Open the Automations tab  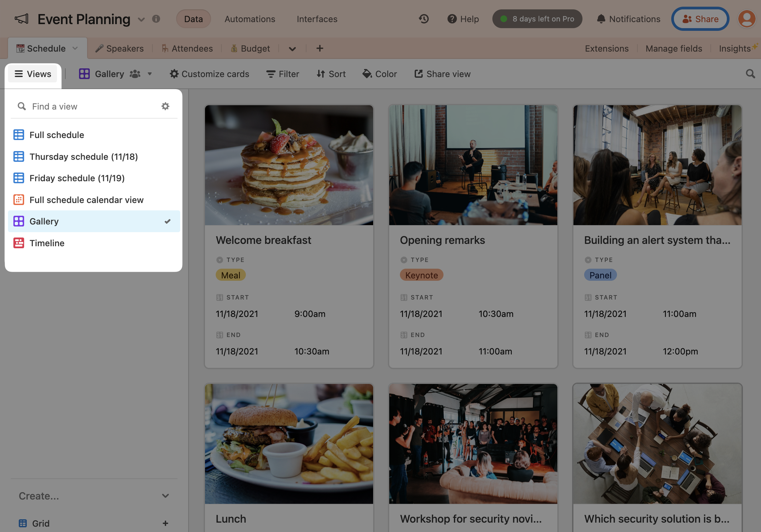pos(250,19)
